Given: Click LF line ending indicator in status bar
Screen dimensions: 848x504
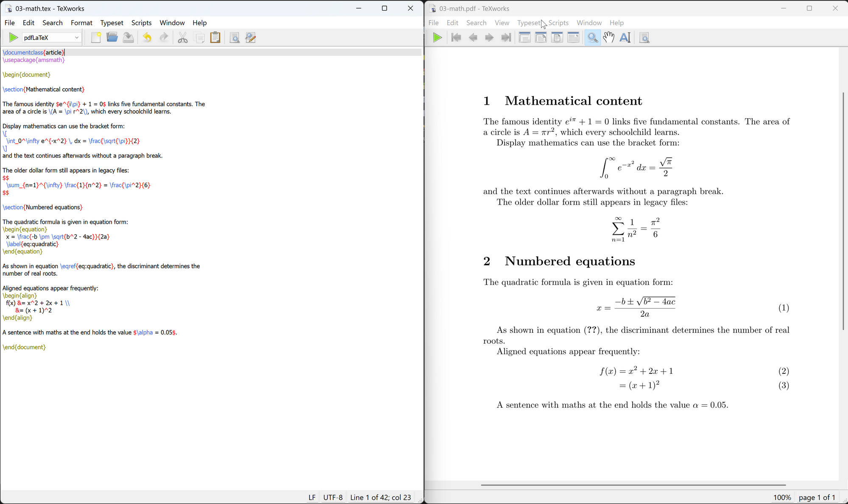Looking at the screenshot, I should click(312, 497).
